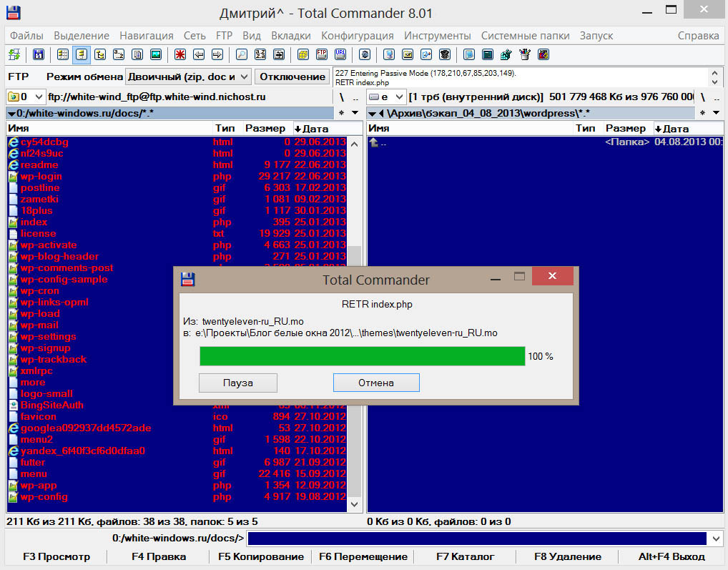Click the Пауза button in dialog
The height and width of the screenshot is (570, 728).
238,383
